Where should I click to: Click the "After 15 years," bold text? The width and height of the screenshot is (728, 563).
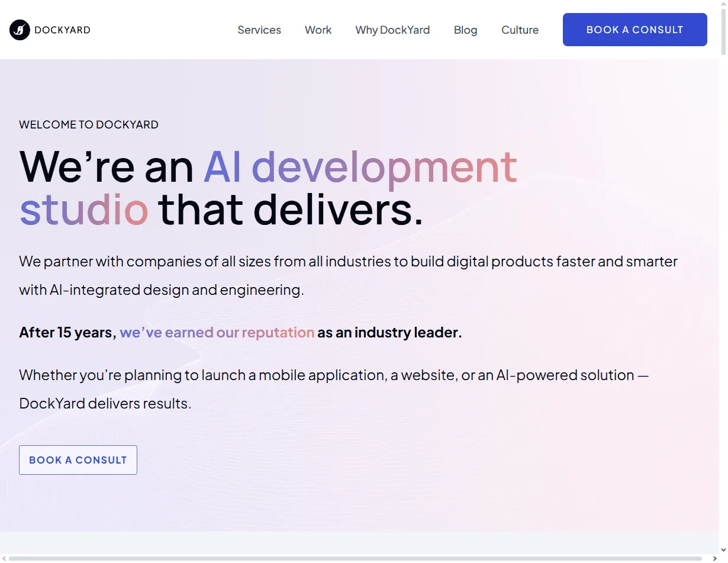point(67,333)
